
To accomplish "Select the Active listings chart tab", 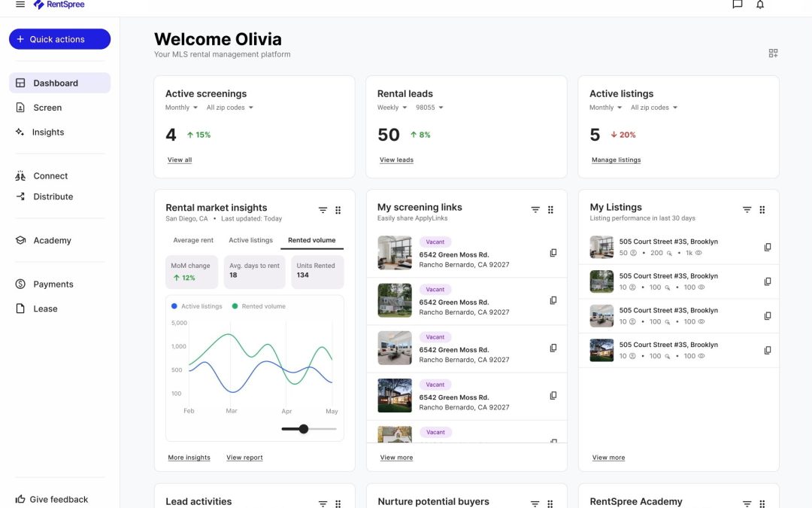I will tap(250, 240).
